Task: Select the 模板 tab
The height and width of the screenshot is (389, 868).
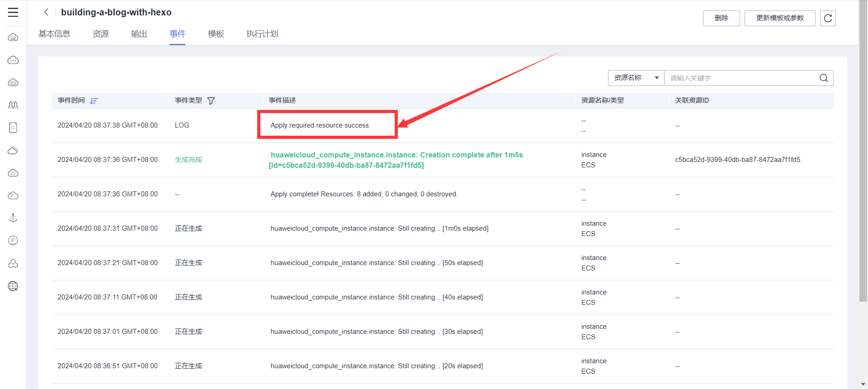Action: pyautogui.click(x=216, y=34)
